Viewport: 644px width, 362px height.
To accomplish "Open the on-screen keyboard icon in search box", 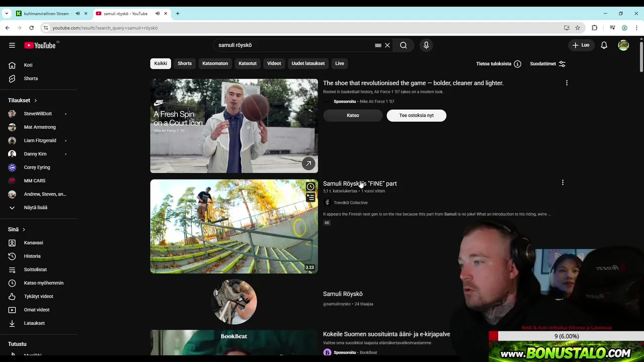I will [x=378, y=45].
